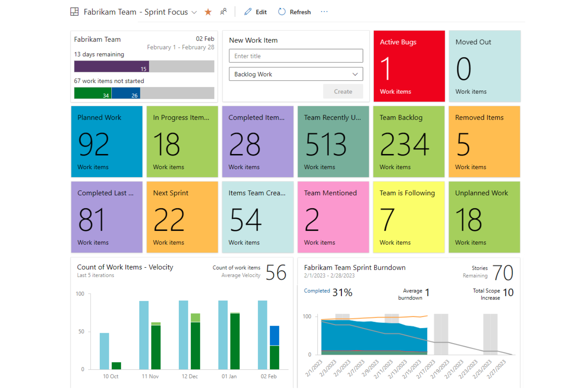Image resolution: width=588 pixels, height=392 pixels.
Task: Click the Average burndown value 1
Action: pos(427,293)
